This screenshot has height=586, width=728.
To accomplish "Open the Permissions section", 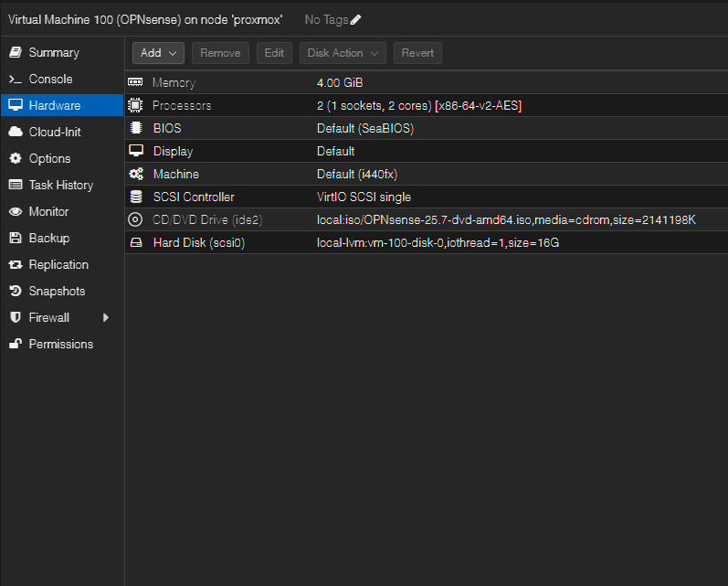I will point(61,344).
